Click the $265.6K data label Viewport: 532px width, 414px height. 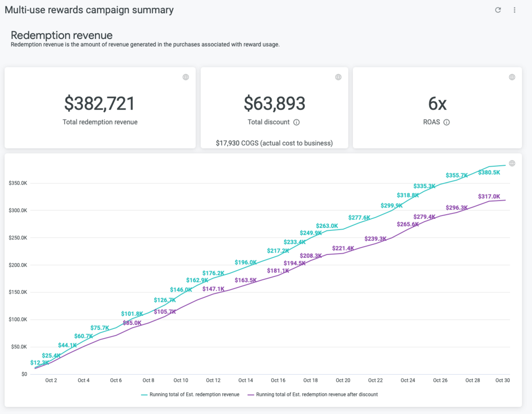pos(408,224)
